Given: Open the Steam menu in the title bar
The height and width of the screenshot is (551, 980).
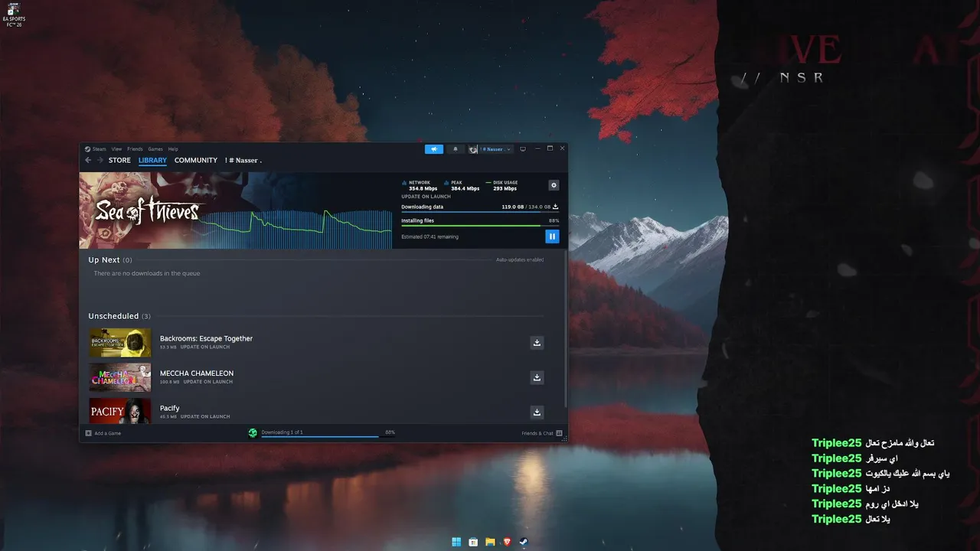Looking at the screenshot, I should tap(100, 149).
